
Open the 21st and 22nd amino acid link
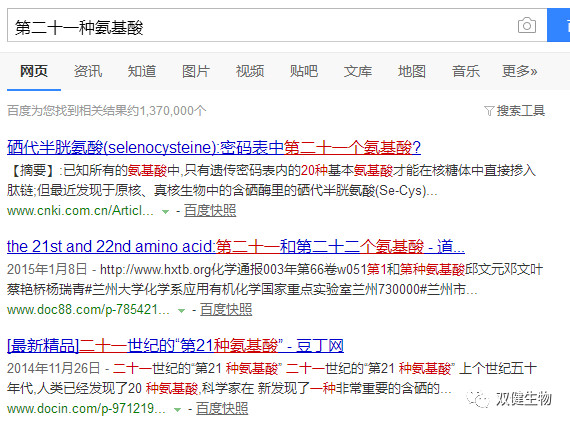pyautogui.click(x=236, y=247)
